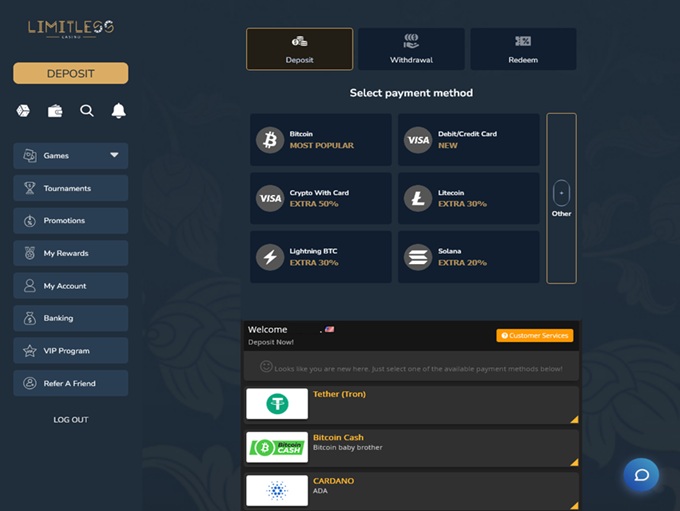The width and height of the screenshot is (680, 511).
Task: Select the Bitcoin payment method
Action: click(x=321, y=139)
